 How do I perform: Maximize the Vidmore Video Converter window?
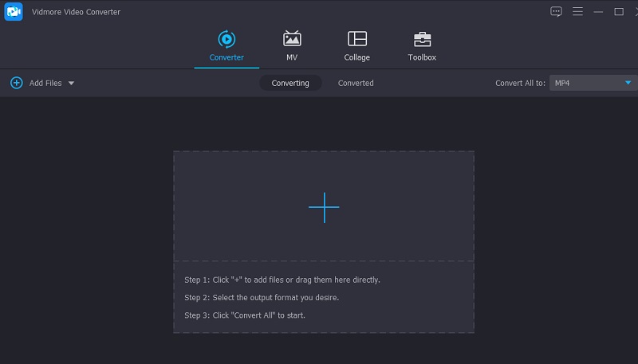coord(618,12)
